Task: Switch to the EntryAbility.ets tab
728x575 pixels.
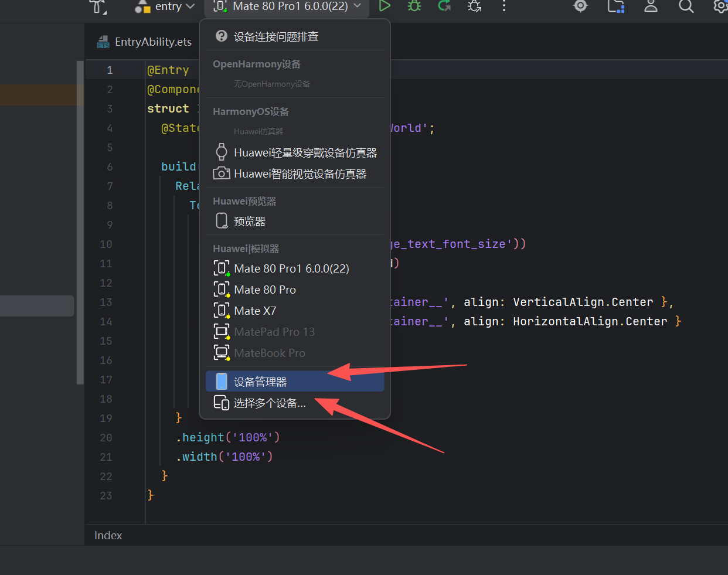Action: (145, 42)
